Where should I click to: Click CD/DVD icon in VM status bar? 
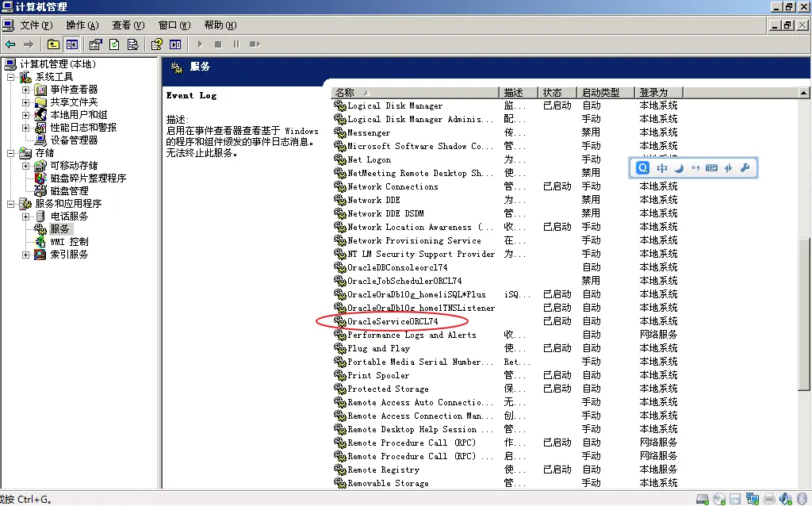pos(718,500)
